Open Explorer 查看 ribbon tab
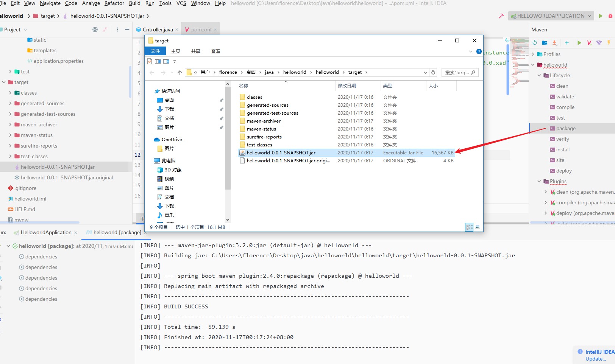 [216, 51]
